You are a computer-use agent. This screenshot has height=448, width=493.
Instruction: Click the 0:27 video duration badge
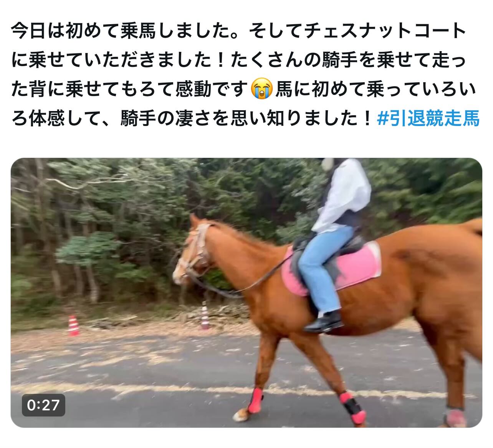[43, 405]
